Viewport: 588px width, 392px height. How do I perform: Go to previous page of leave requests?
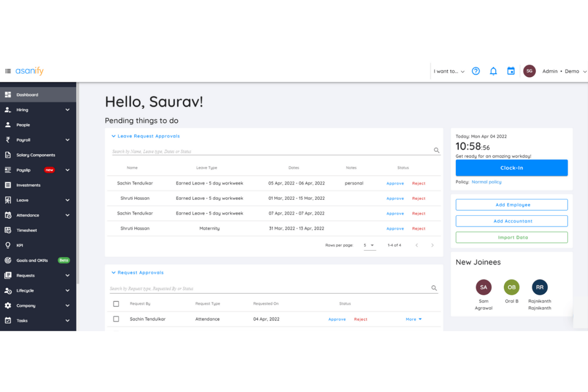pyautogui.click(x=417, y=245)
